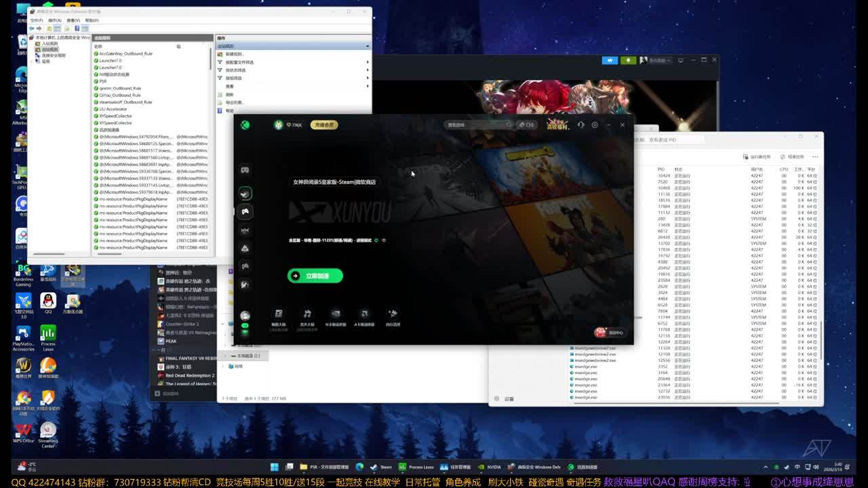Click the gold 充值会员 recharge button
Viewport: 868px width, 488px height.
(323, 125)
